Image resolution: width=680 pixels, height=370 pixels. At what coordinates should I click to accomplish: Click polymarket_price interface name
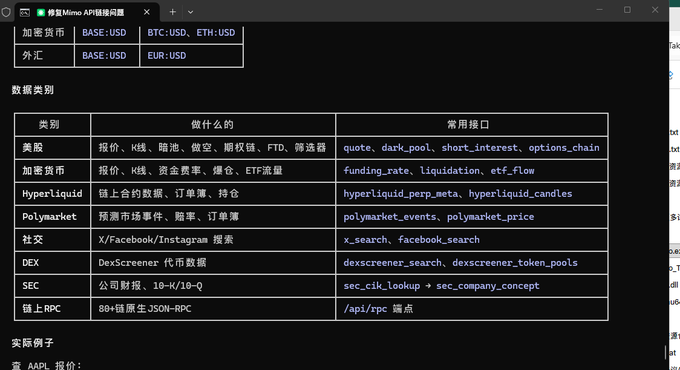[490, 217]
